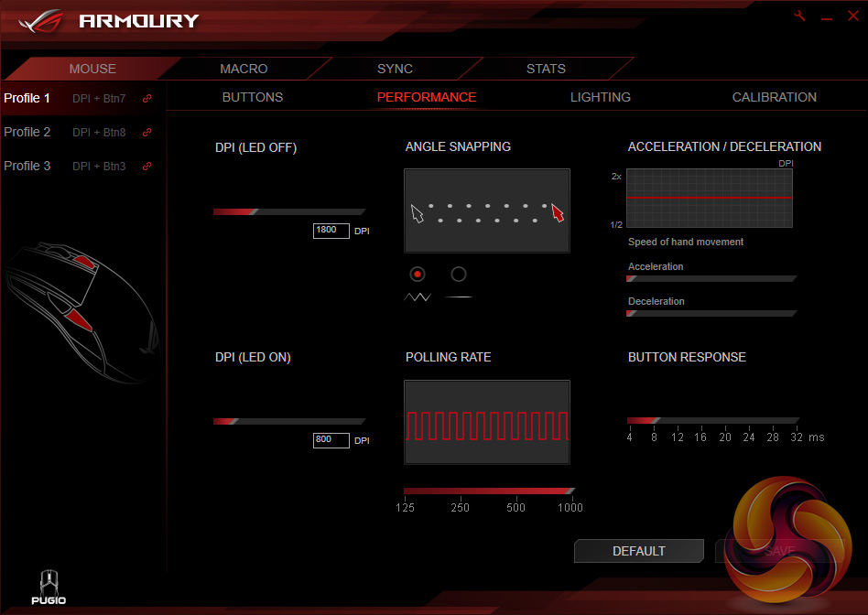Click the straight line angle snapping icon
Image resolution: width=868 pixels, height=615 pixels.
(459, 297)
